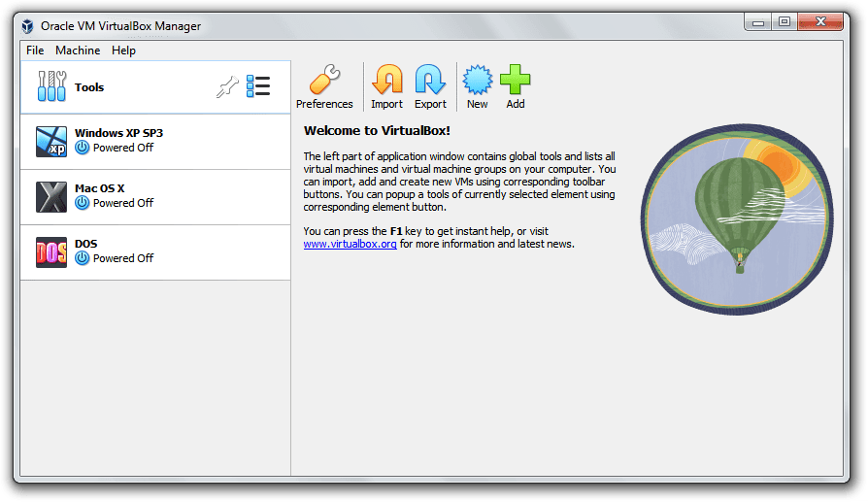This screenshot has height=502, width=868.
Task: Click Powered Off under Mac OS X
Action: (x=123, y=203)
